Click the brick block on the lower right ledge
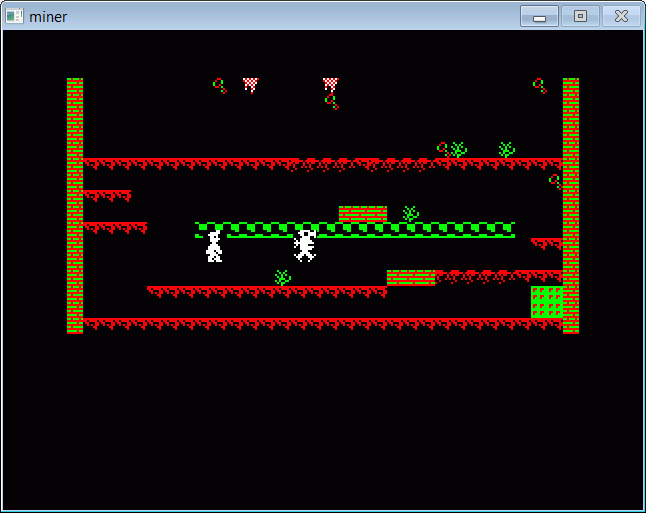Image resolution: width=646 pixels, height=513 pixels. click(411, 278)
